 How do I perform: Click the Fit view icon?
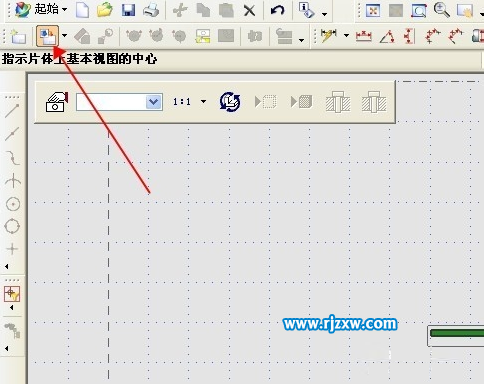click(373, 11)
